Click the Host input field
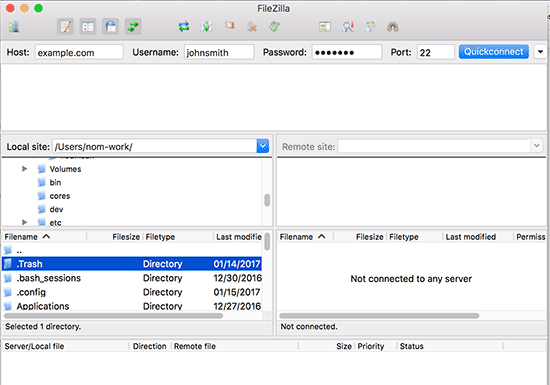 click(79, 52)
